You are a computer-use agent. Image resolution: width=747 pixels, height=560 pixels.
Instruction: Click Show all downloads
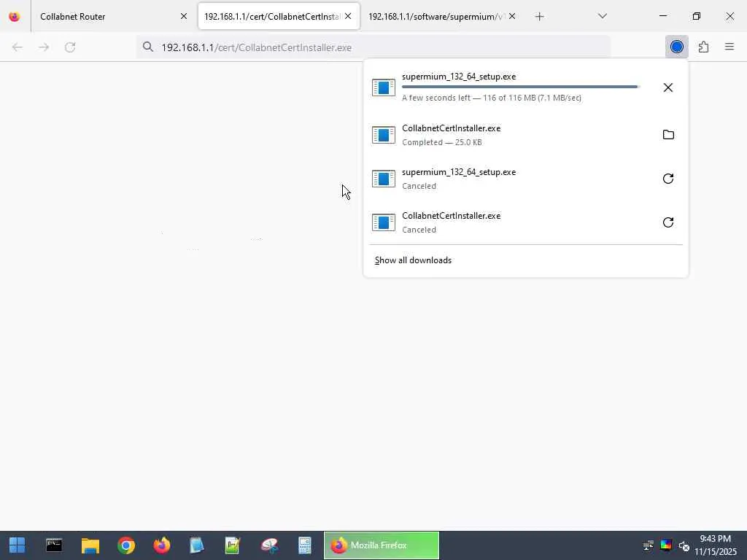tap(413, 260)
